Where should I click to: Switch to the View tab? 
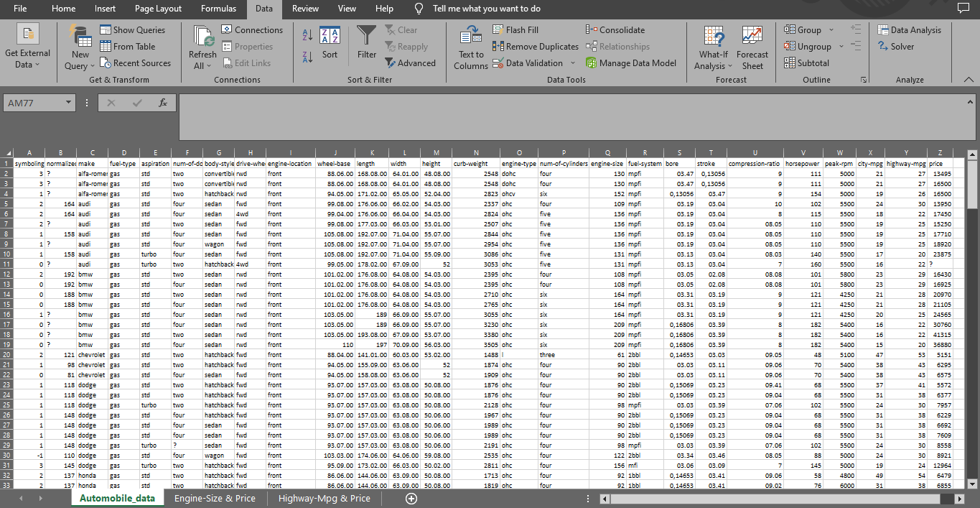[x=347, y=9]
